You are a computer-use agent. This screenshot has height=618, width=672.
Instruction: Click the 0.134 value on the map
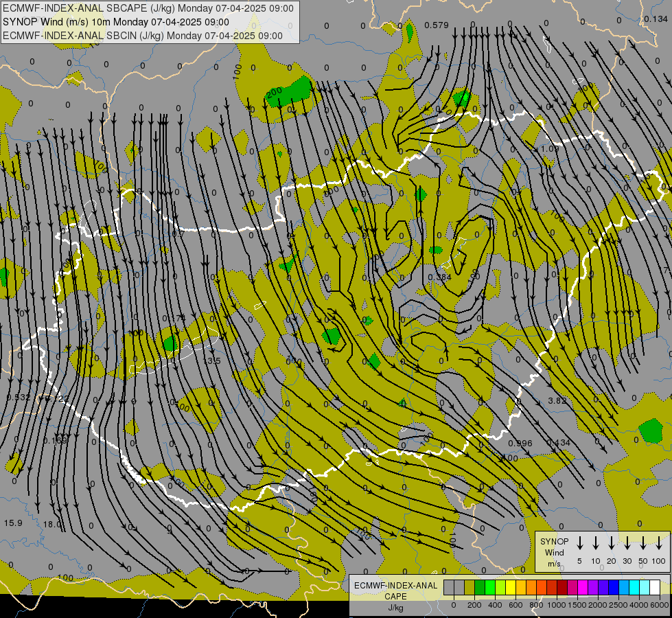(656, 19)
